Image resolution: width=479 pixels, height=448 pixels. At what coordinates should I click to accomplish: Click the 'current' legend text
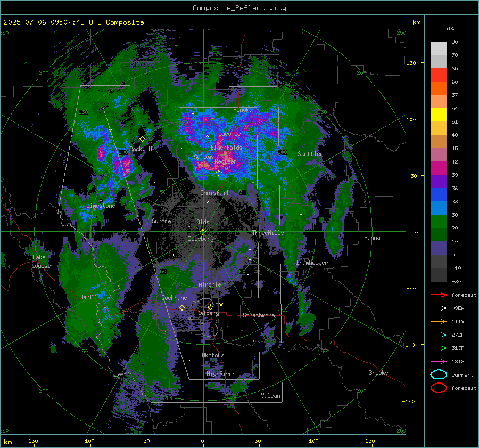463,375
